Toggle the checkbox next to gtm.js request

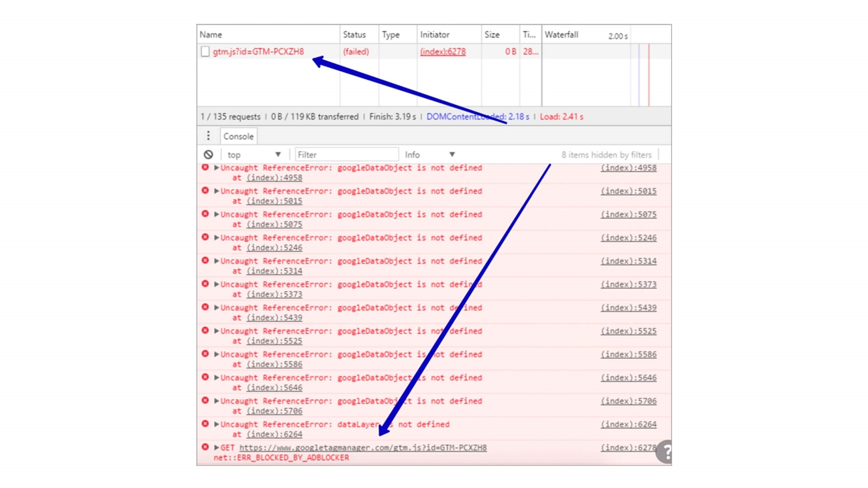click(205, 51)
